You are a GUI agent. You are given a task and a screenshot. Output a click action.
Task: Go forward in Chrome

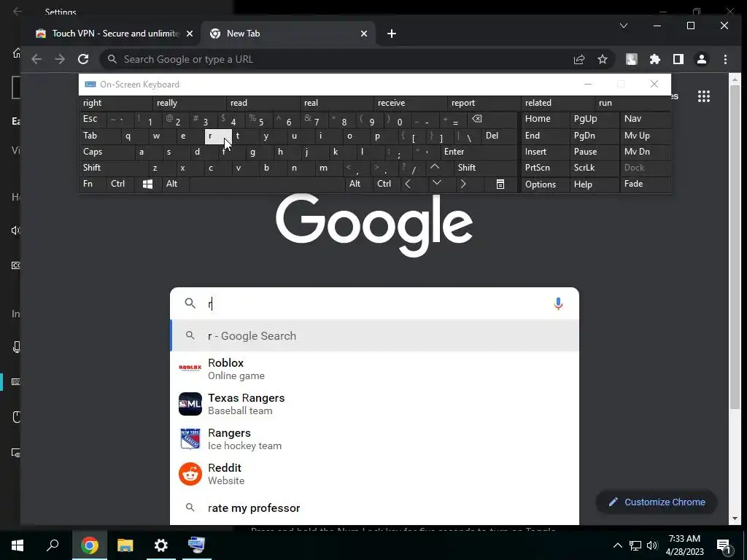point(60,59)
